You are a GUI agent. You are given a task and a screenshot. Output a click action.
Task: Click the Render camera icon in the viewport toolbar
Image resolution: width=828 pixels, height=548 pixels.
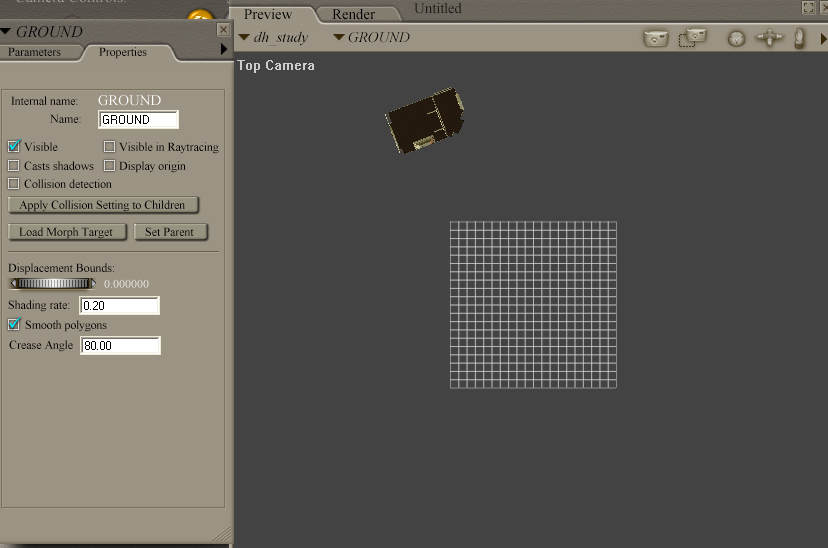[x=656, y=38]
